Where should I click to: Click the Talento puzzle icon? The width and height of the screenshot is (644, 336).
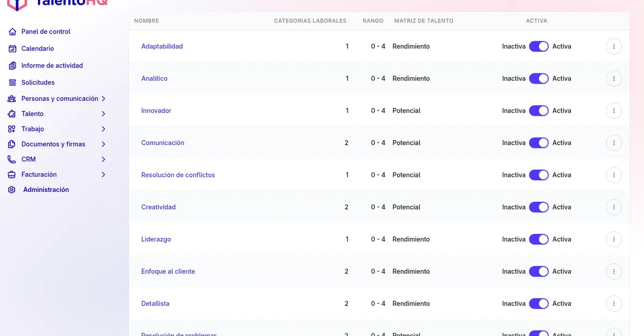coord(12,114)
